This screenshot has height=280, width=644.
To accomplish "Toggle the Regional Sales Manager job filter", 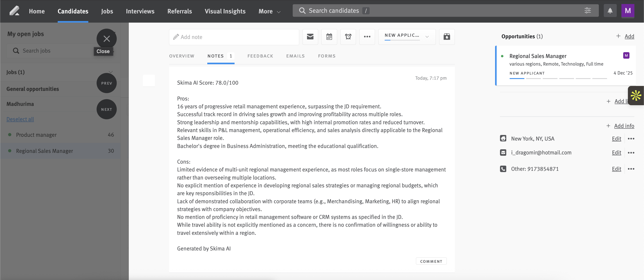I will pos(44,151).
